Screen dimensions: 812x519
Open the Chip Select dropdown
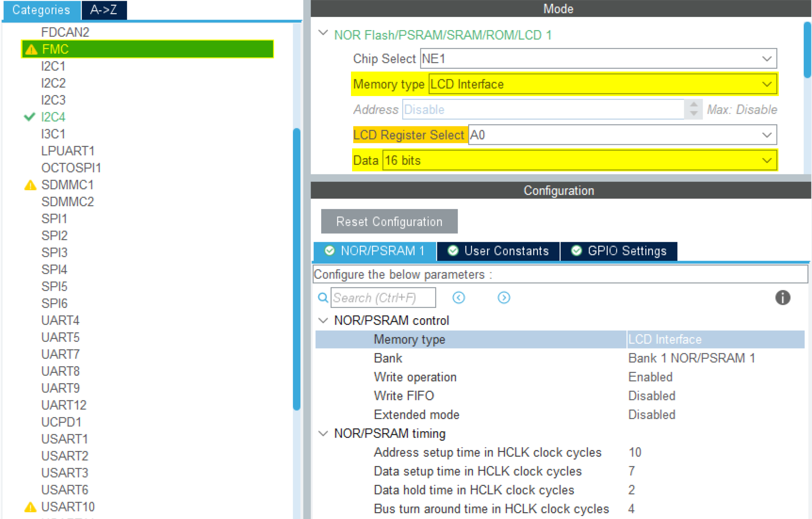point(766,59)
